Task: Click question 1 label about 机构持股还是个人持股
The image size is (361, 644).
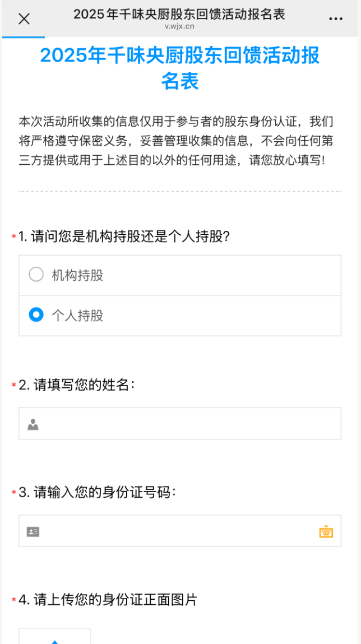Action: pyautogui.click(x=124, y=237)
